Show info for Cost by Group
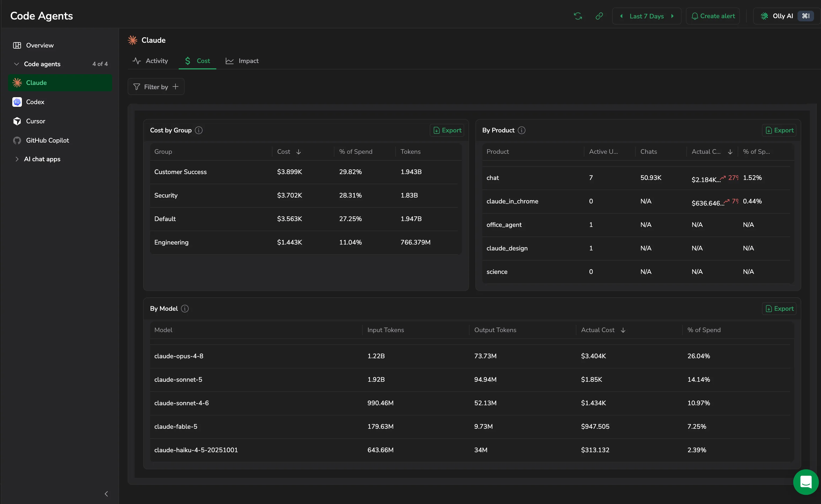 (x=199, y=130)
